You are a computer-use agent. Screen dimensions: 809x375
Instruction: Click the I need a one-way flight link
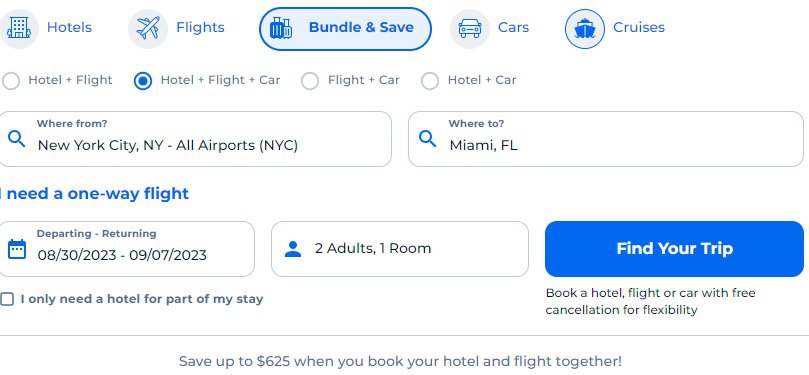pos(94,194)
